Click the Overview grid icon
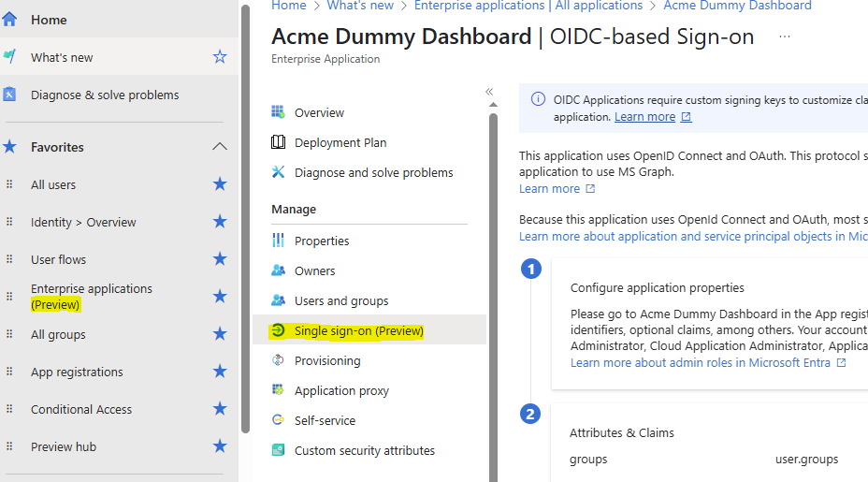This screenshot has height=482, width=868. coord(278,112)
